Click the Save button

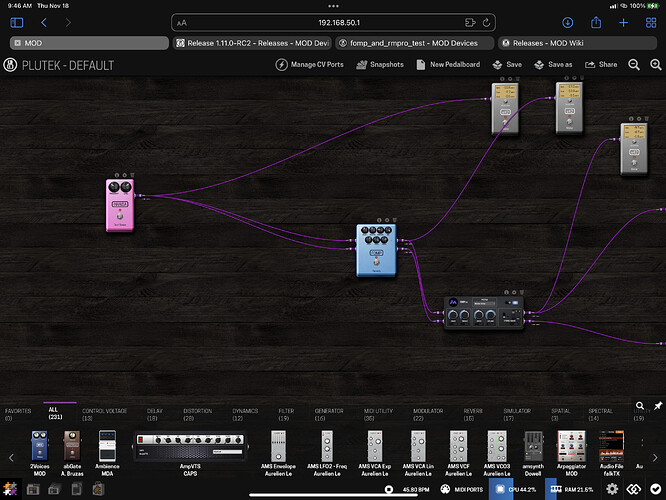[x=507, y=65]
